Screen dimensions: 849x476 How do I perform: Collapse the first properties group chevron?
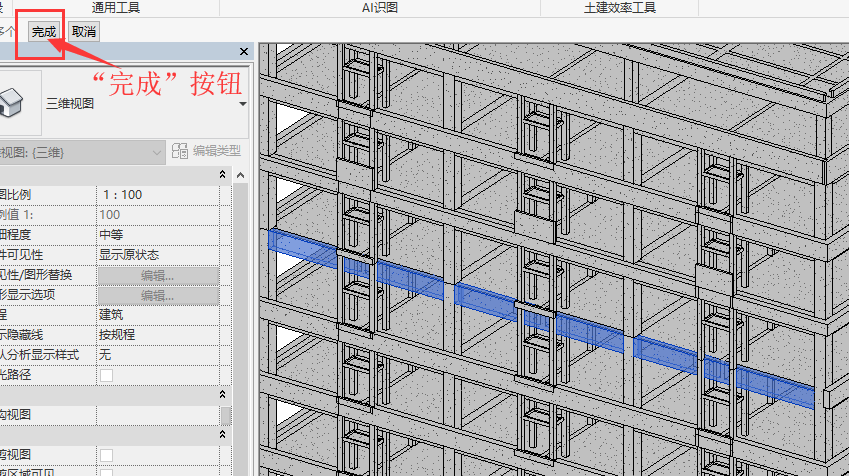pyautogui.click(x=223, y=174)
